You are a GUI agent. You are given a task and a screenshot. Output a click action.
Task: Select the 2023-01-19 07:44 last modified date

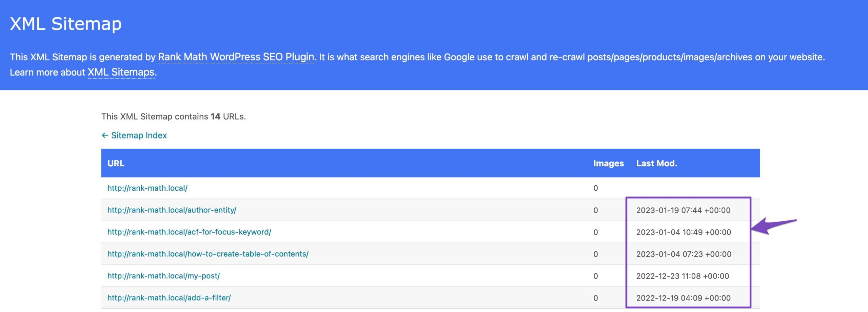pos(683,210)
